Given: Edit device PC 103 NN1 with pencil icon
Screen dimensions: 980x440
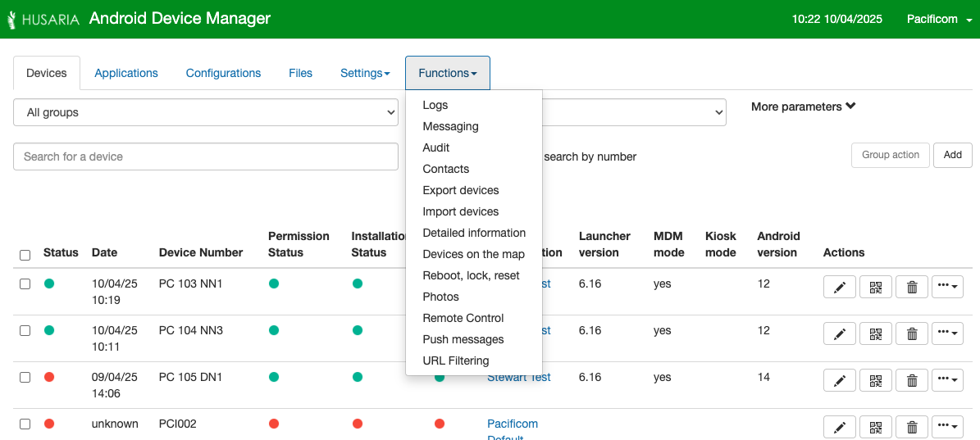Looking at the screenshot, I should tap(840, 287).
